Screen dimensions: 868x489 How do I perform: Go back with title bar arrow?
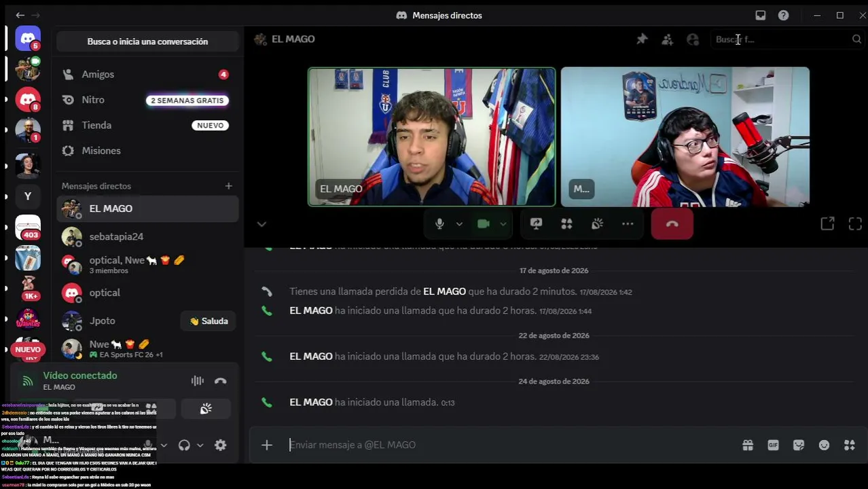(x=20, y=15)
